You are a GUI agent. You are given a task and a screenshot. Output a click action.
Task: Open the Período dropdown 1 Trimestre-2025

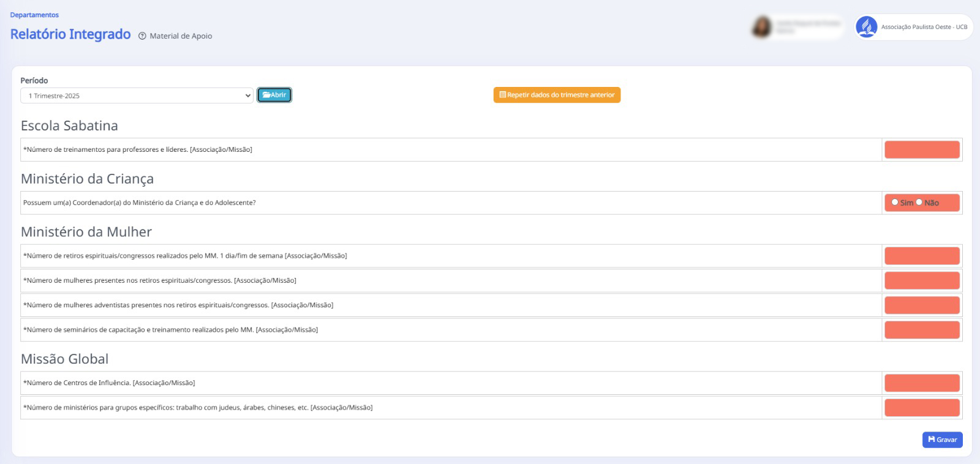137,95
